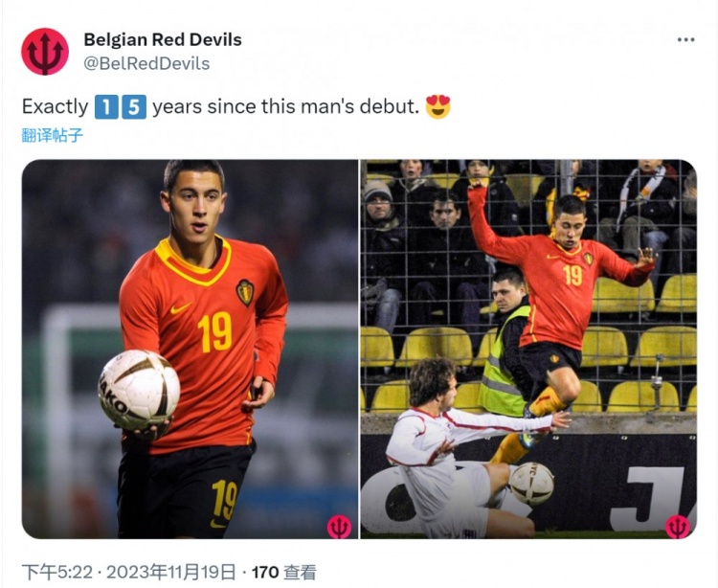Click the trident watermark on the left photo
Image resolution: width=718 pixels, height=588 pixels.
pos(339,527)
